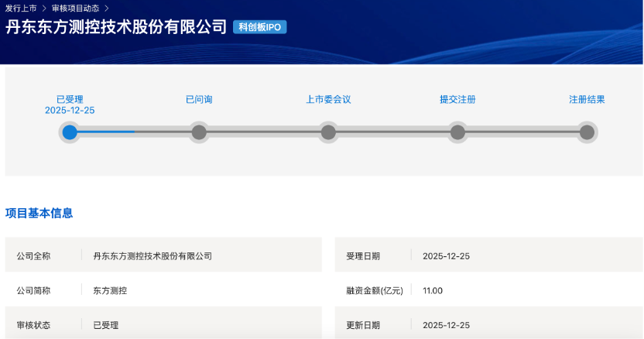Click the 科创板IPO badge
This screenshot has width=644, height=339.
pyautogui.click(x=260, y=27)
